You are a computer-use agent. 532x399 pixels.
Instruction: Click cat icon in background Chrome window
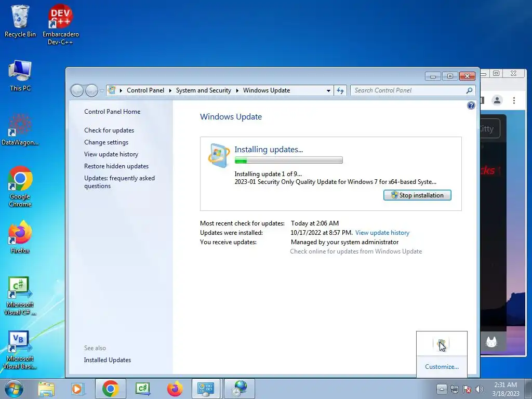[491, 341]
